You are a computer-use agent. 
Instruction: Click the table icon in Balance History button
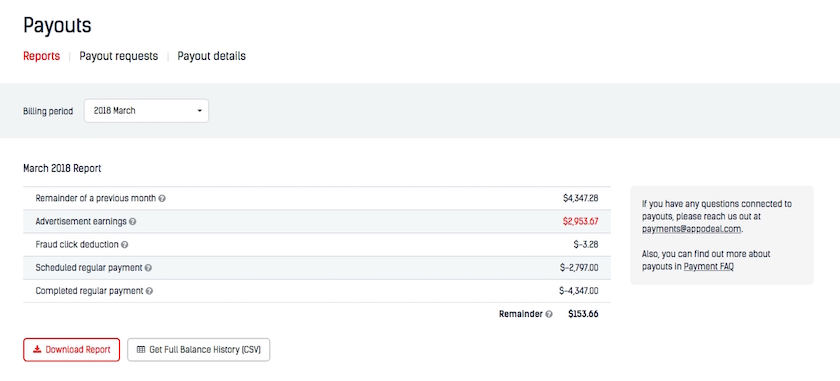(x=141, y=350)
